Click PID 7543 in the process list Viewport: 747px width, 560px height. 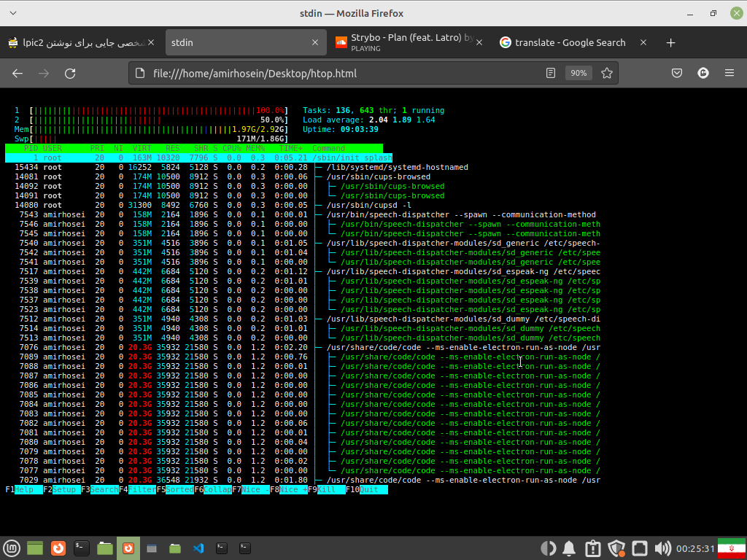(28, 215)
